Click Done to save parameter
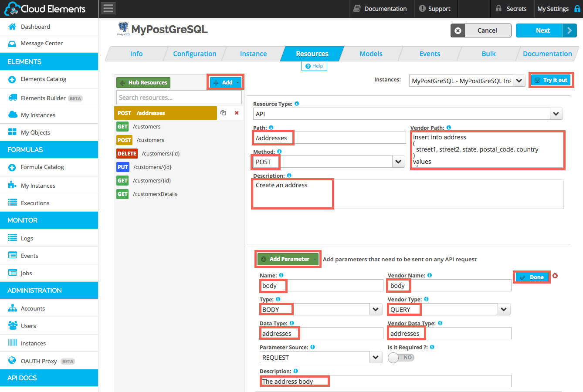 pos(532,277)
